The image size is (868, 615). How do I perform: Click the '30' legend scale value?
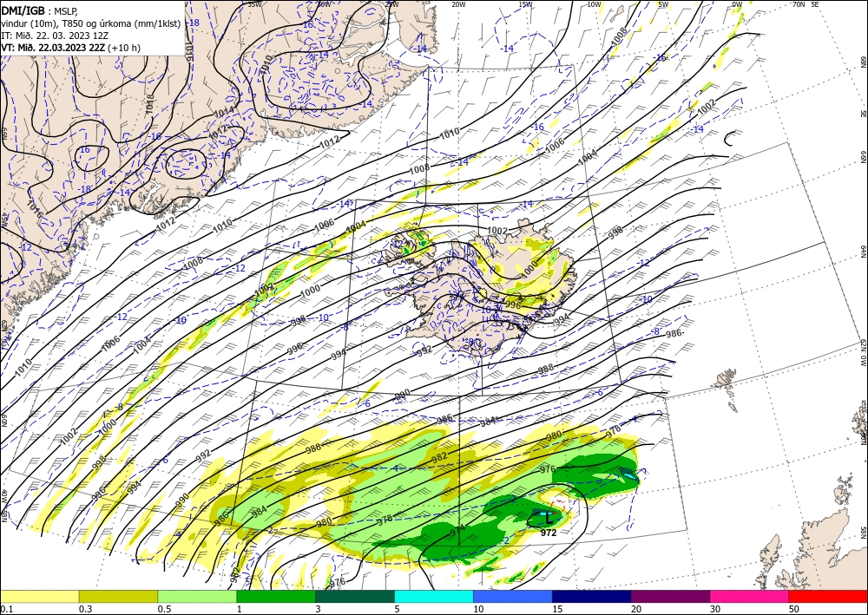[x=715, y=609]
